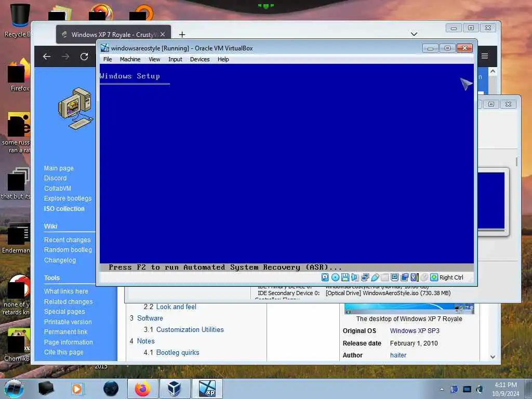This screenshot has width=532, height=399.
Task: Open the Devices menu in VirtualBox
Action: point(199,59)
